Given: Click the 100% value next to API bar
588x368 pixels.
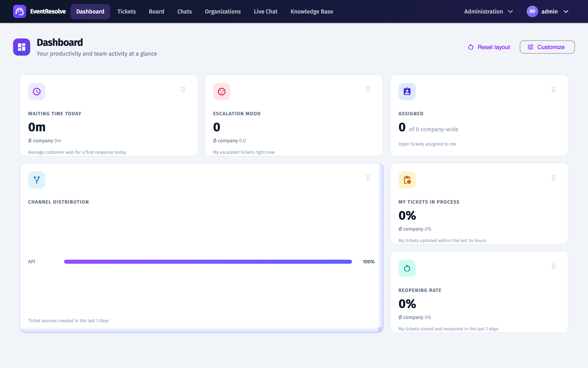Looking at the screenshot, I should click(368, 262).
